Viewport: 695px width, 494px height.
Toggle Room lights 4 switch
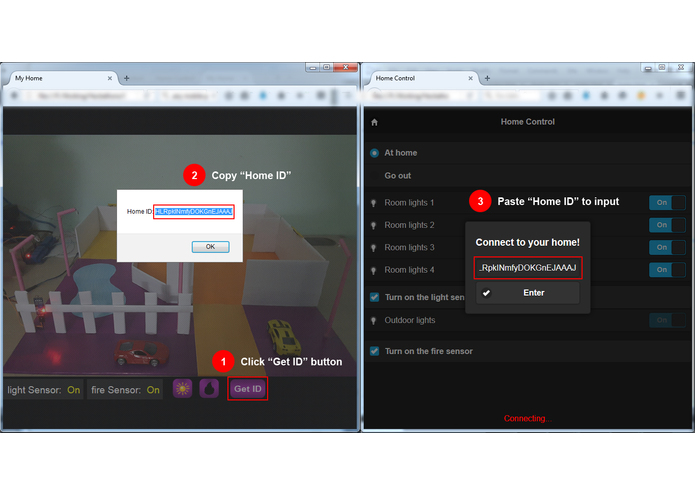667,269
